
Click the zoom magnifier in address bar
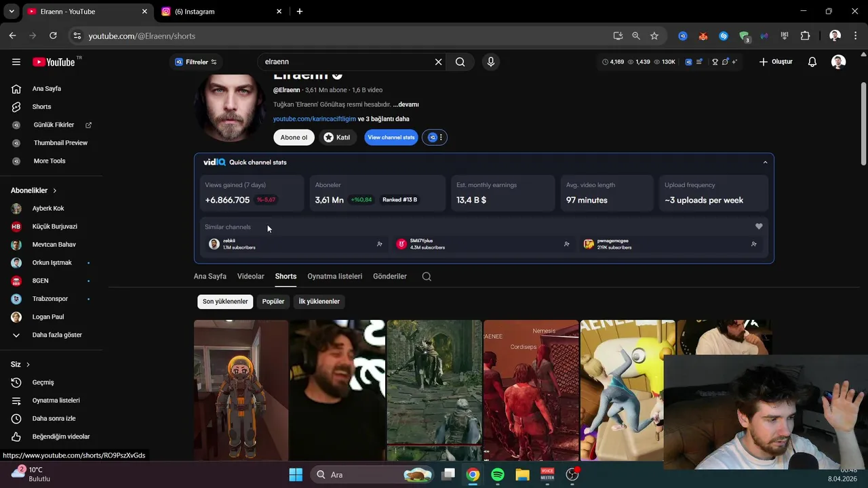636,36
